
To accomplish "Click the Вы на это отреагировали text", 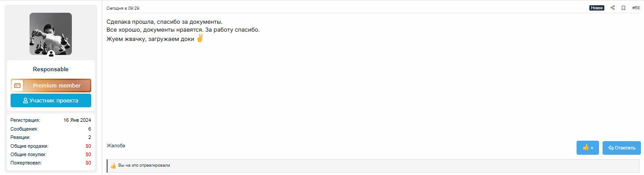I will point(144,165).
